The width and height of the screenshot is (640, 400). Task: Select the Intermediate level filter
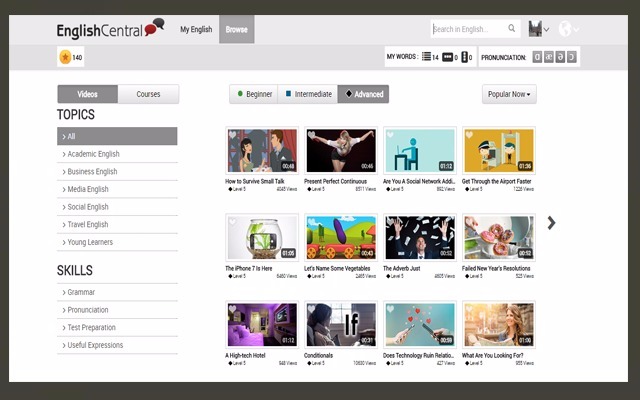coord(307,94)
